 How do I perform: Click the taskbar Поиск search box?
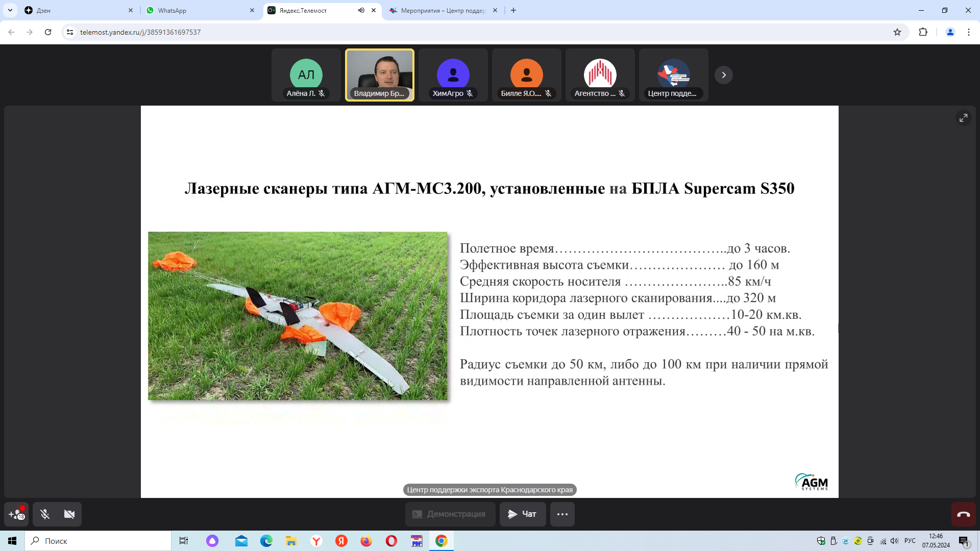pos(98,541)
